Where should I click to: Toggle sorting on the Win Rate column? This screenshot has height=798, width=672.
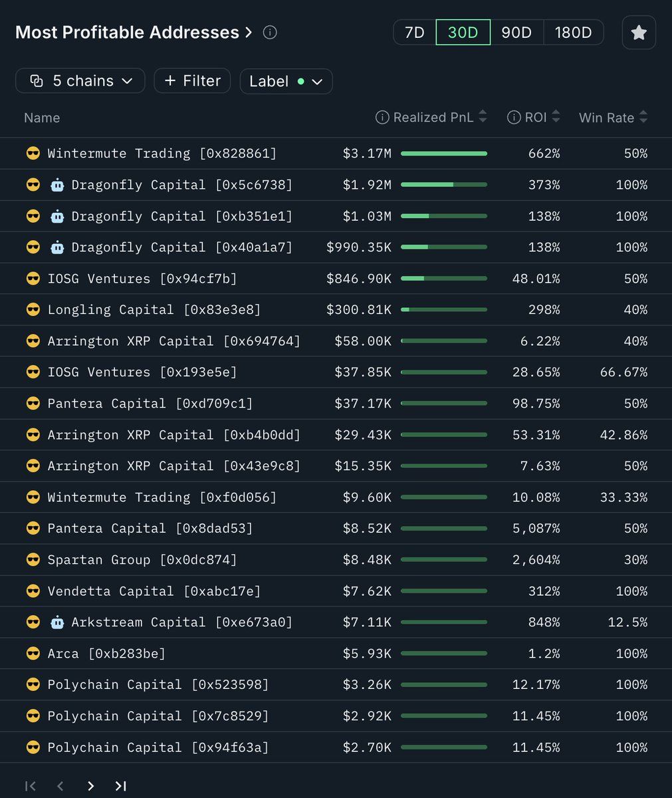(641, 117)
